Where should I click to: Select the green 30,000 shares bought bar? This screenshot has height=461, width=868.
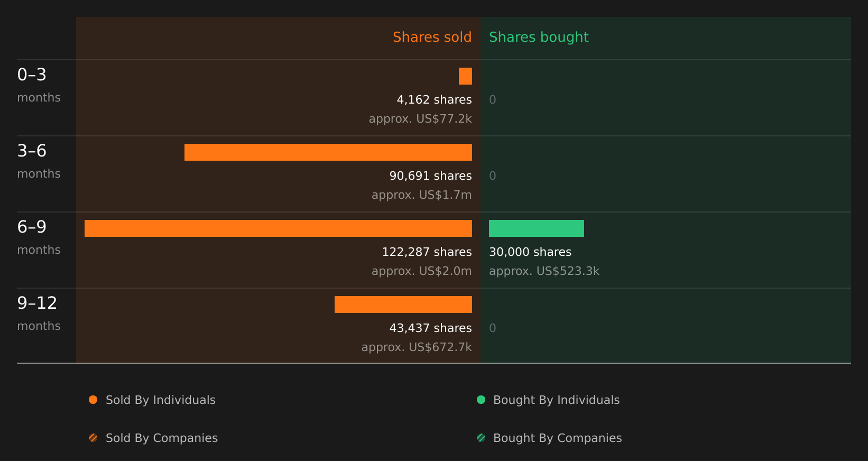click(x=537, y=228)
